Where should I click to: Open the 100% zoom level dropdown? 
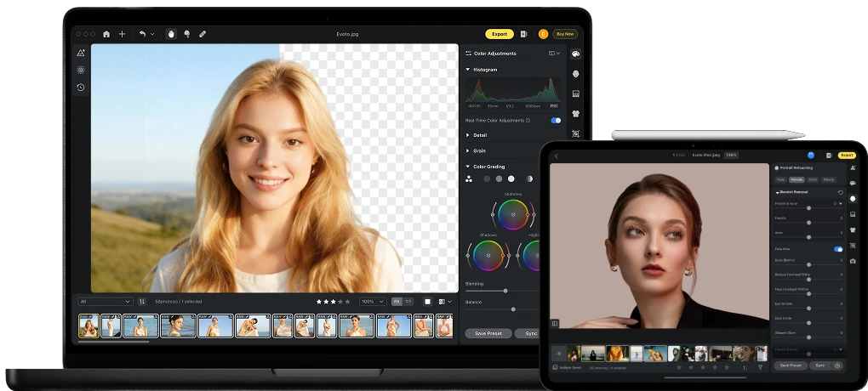pyautogui.click(x=372, y=301)
